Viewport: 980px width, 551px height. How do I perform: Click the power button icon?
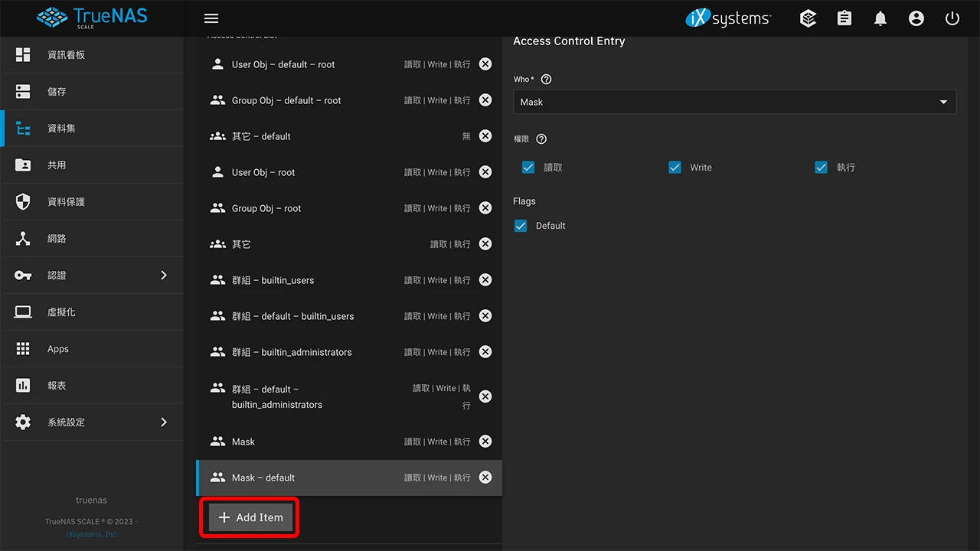952,18
